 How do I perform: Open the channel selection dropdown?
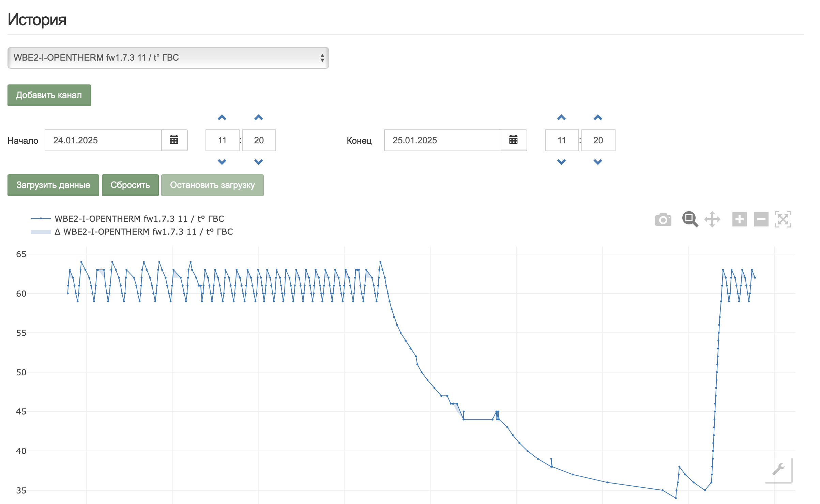168,58
